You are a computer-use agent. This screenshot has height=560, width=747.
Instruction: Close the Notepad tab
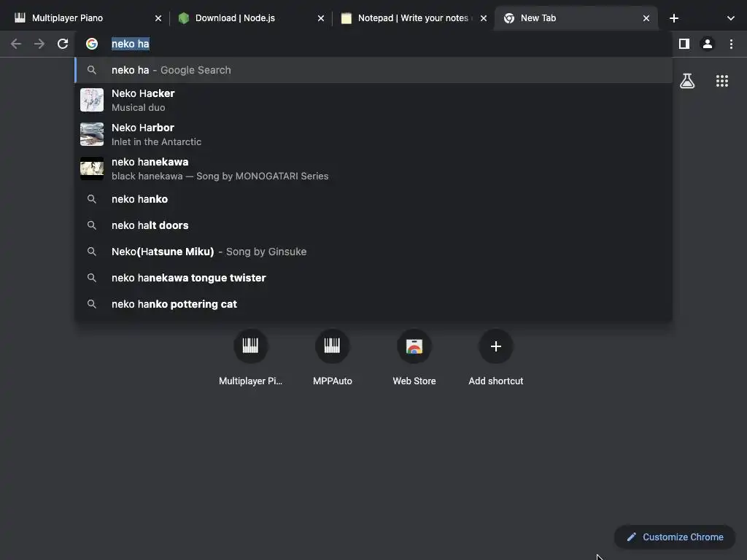tap(484, 18)
